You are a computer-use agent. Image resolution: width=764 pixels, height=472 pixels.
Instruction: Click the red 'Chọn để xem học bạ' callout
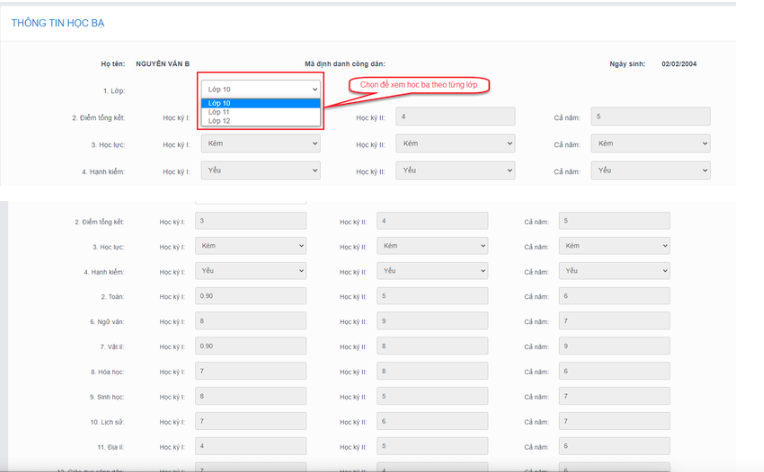pyautogui.click(x=418, y=85)
